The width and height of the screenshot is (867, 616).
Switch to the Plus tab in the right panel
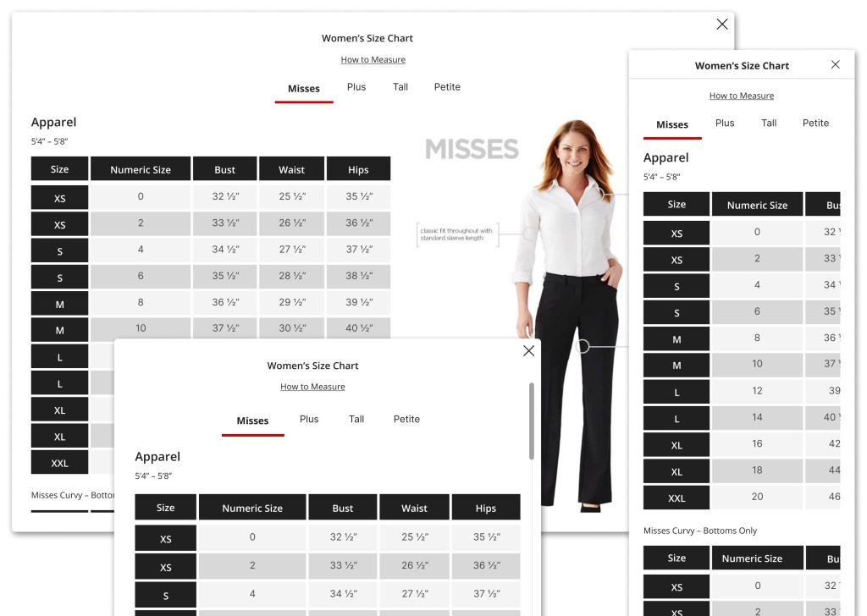click(x=724, y=123)
